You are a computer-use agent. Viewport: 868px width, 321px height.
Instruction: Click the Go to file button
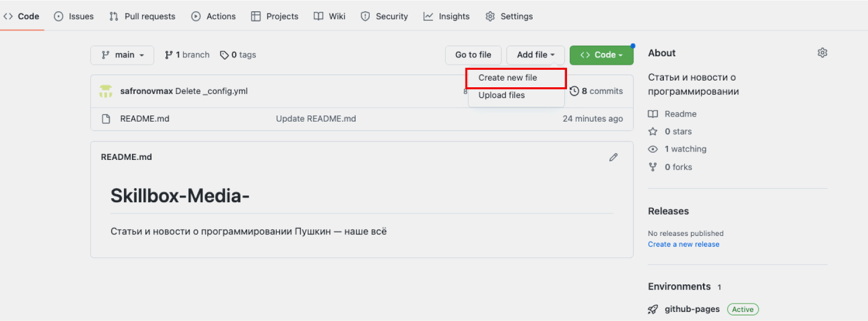[x=473, y=55]
